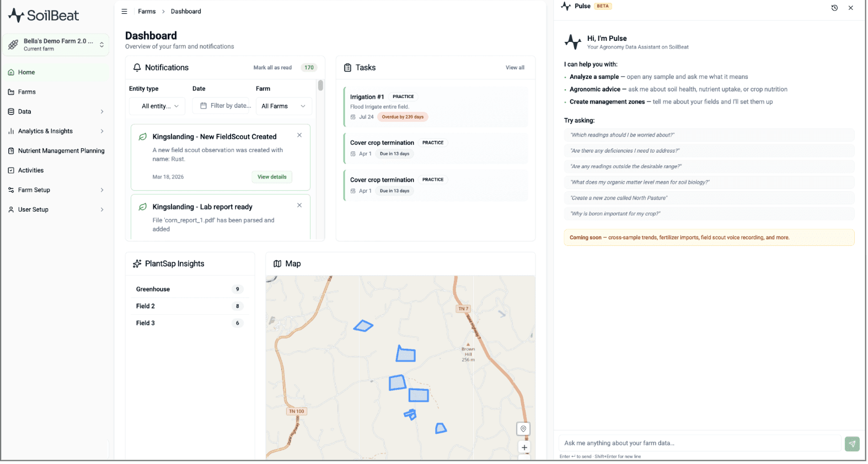The height and width of the screenshot is (464, 868).
Task: Click leaf icon on FieldScout notification
Action: 143,137
